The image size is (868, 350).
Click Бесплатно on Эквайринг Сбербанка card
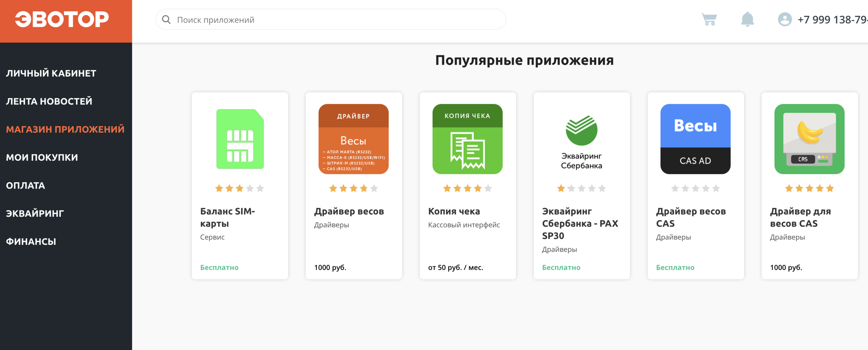pos(561,268)
